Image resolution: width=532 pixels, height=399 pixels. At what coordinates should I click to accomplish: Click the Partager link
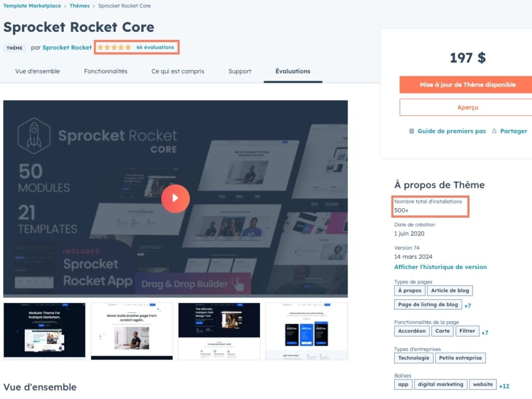click(514, 131)
